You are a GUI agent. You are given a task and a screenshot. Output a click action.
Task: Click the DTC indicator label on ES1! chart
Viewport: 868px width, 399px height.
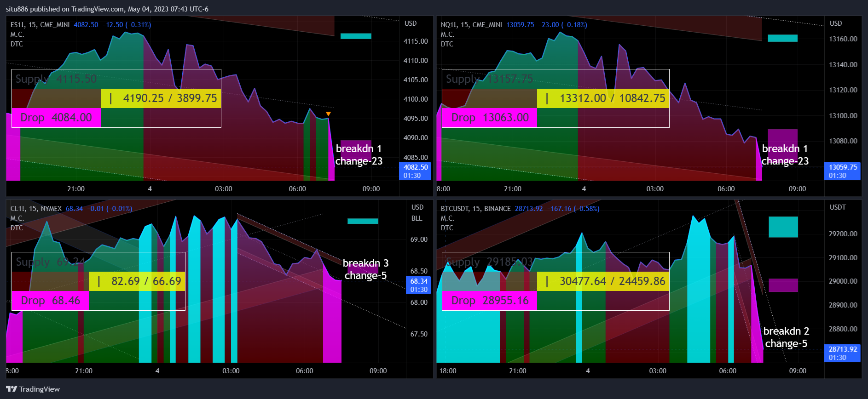(17, 44)
